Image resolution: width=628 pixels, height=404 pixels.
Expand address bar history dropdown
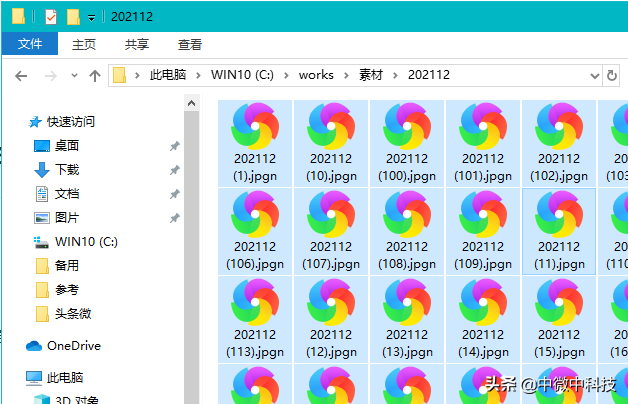click(595, 76)
